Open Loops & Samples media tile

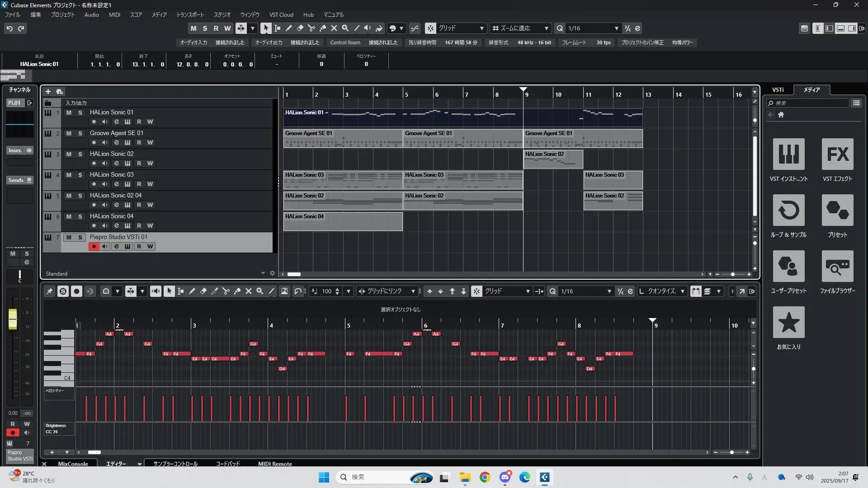coord(788,211)
